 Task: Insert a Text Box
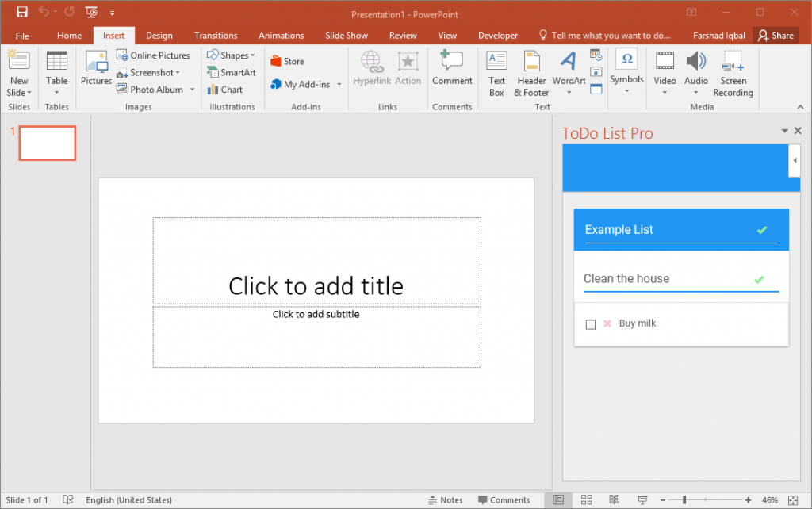coord(496,72)
